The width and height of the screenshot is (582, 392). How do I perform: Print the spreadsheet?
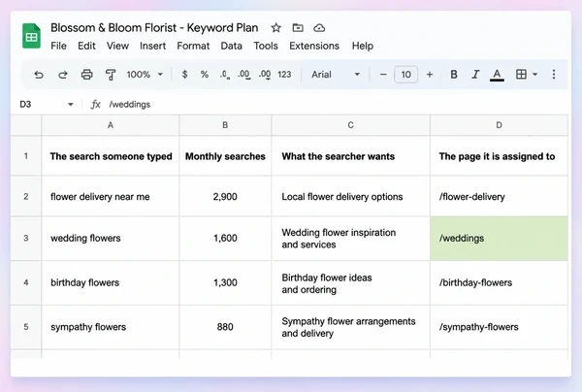pos(87,75)
